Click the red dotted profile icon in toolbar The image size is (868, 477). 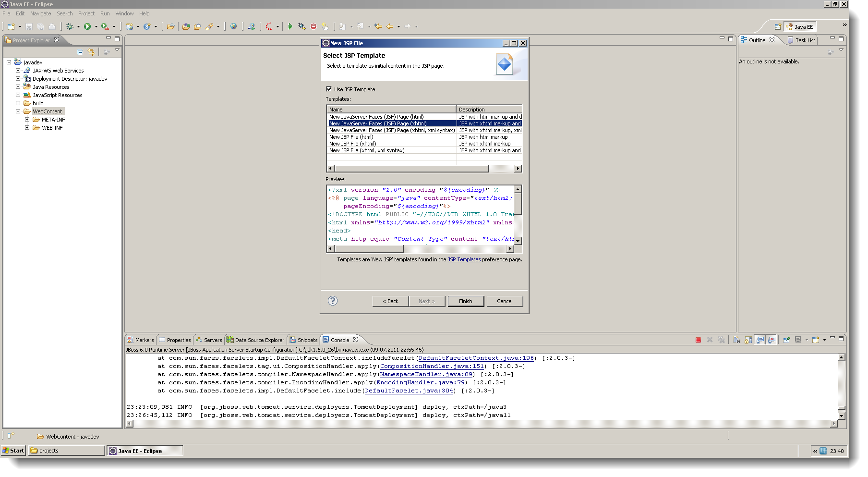[x=269, y=26]
